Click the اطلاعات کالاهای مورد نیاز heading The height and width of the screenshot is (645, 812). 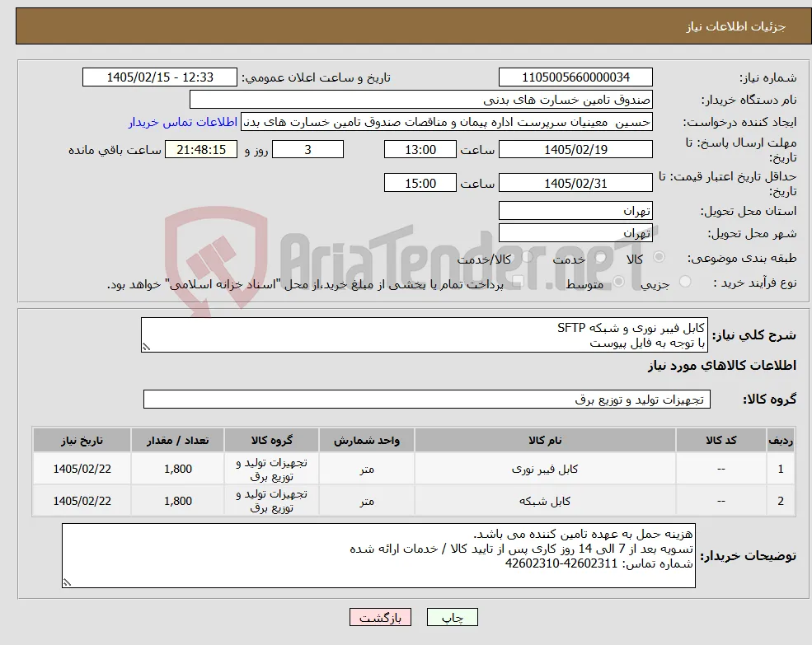(x=722, y=366)
